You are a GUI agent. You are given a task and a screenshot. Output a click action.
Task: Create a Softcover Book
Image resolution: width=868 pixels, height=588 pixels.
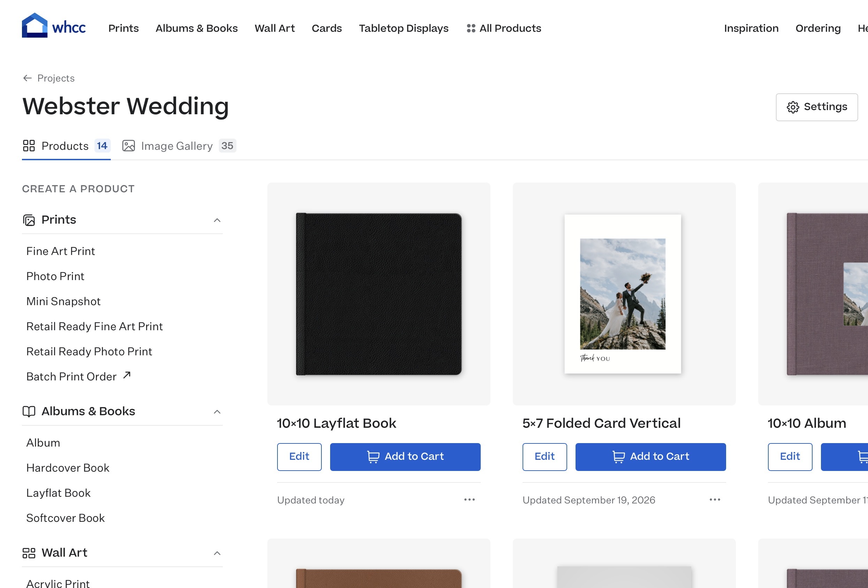[66, 518]
